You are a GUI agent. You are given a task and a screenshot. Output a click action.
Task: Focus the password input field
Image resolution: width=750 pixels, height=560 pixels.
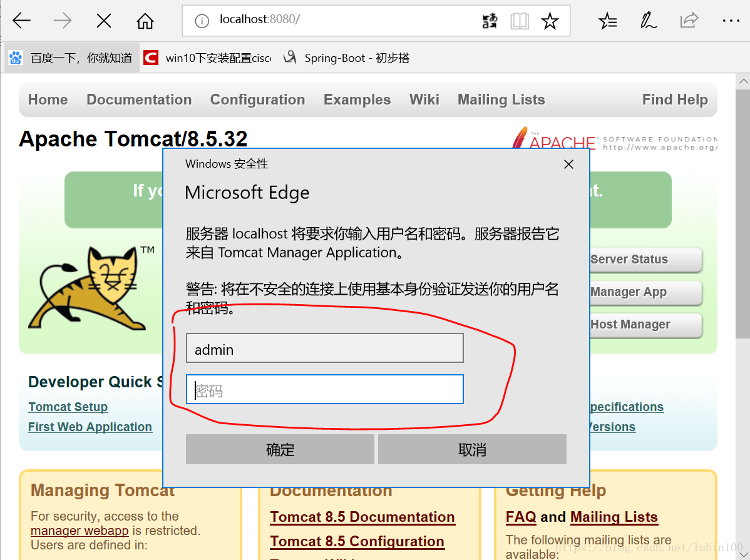coord(325,389)
